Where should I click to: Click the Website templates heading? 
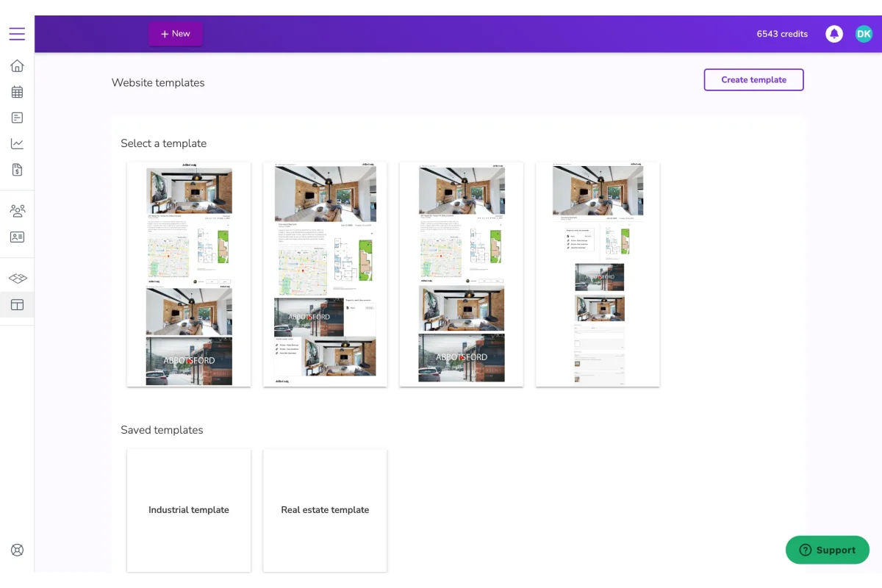(x=158, y=82)
